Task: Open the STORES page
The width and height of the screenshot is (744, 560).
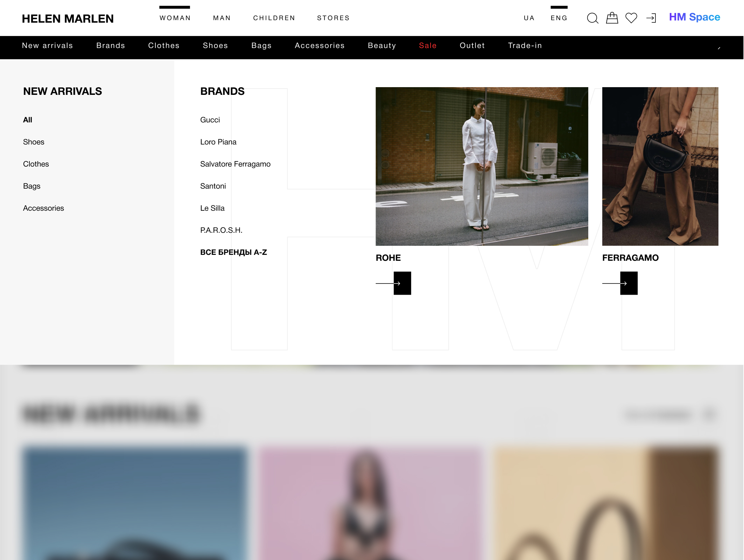Action: [x=333, y=18]
